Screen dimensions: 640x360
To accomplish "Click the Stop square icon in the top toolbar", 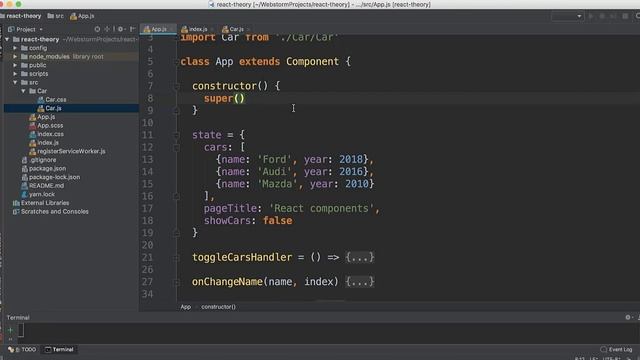I will 625,16.
